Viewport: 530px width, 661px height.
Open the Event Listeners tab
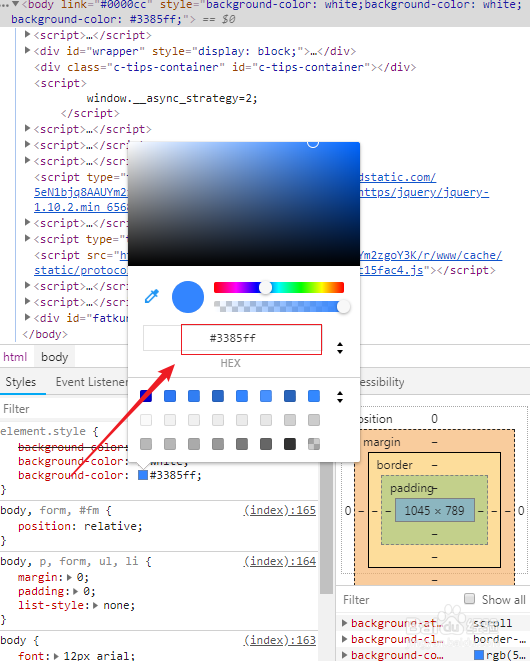pos(91,382)
